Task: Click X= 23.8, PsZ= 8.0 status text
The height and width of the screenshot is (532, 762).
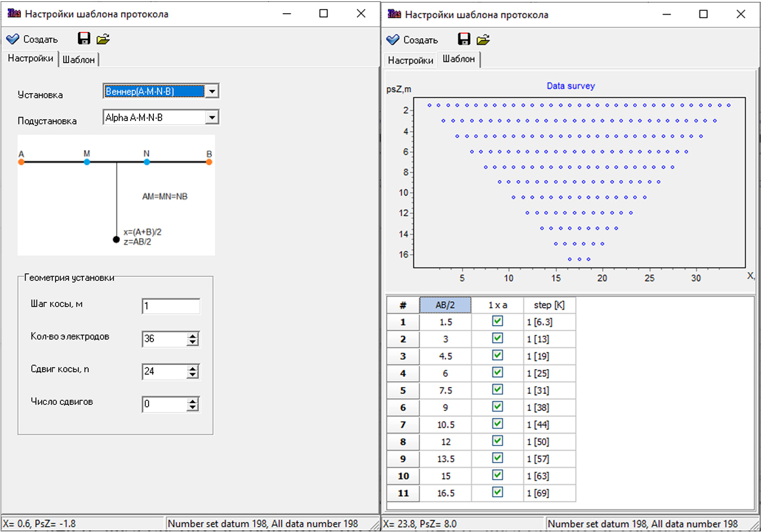Action: pyautogui.click(x=420, y=524)
